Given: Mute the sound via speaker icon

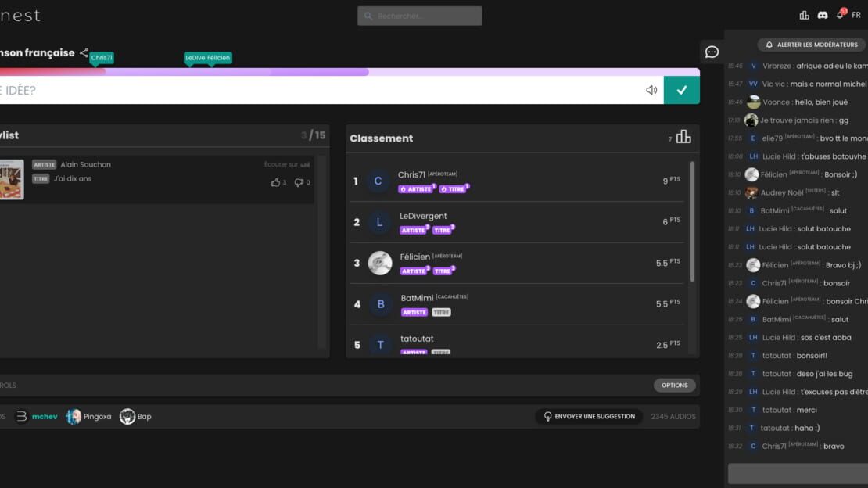Looking at the screenshot, I should (x=651, y=90).
